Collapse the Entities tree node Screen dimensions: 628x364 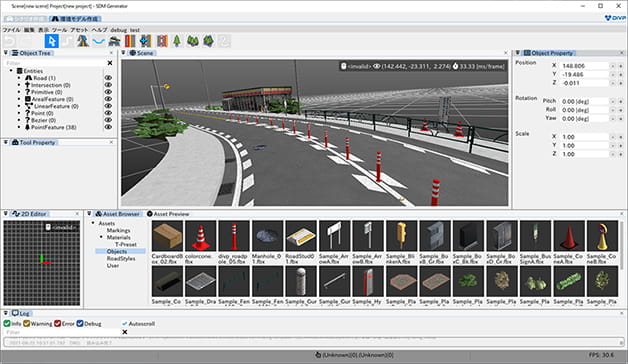click(11, 70)
